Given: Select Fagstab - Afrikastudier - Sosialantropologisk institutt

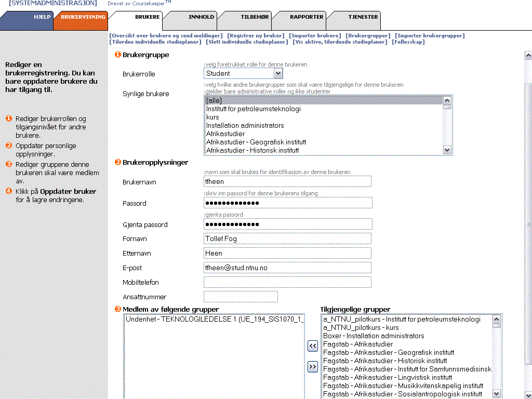Looking at the screenshot, I should [x=407, y=394].
